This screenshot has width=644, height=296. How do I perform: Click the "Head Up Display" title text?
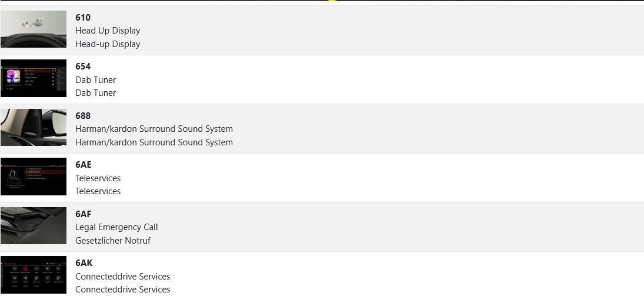point(108,31)
